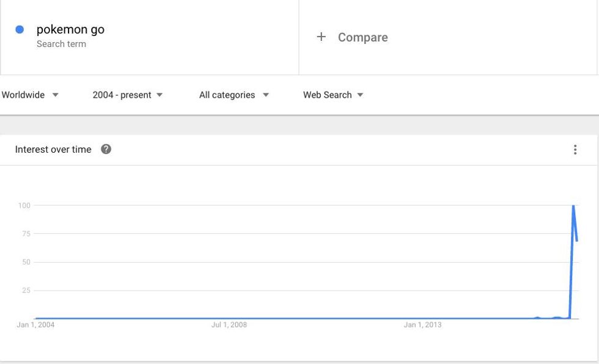Click the Jan 1, 2013 axis label
This screenshot has height=364, width=599.
(422, 325)
